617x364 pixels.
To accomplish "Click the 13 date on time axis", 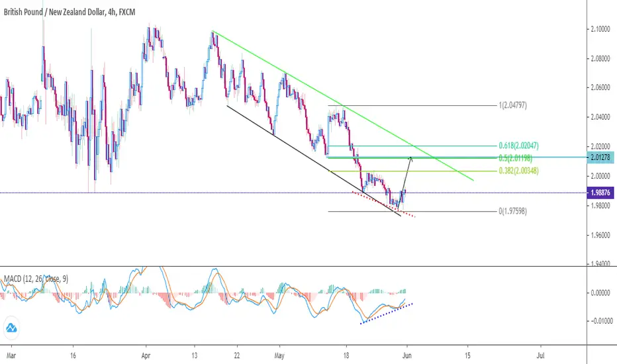I will 195,356.
